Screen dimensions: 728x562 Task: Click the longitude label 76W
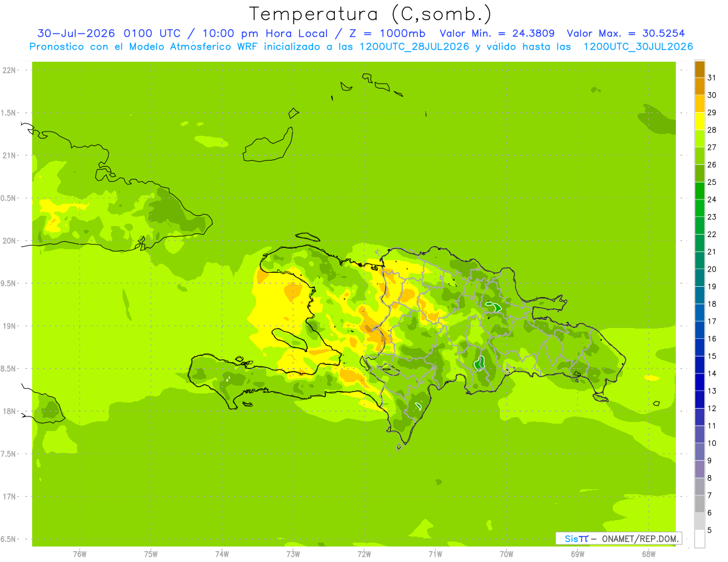[79, 554]
